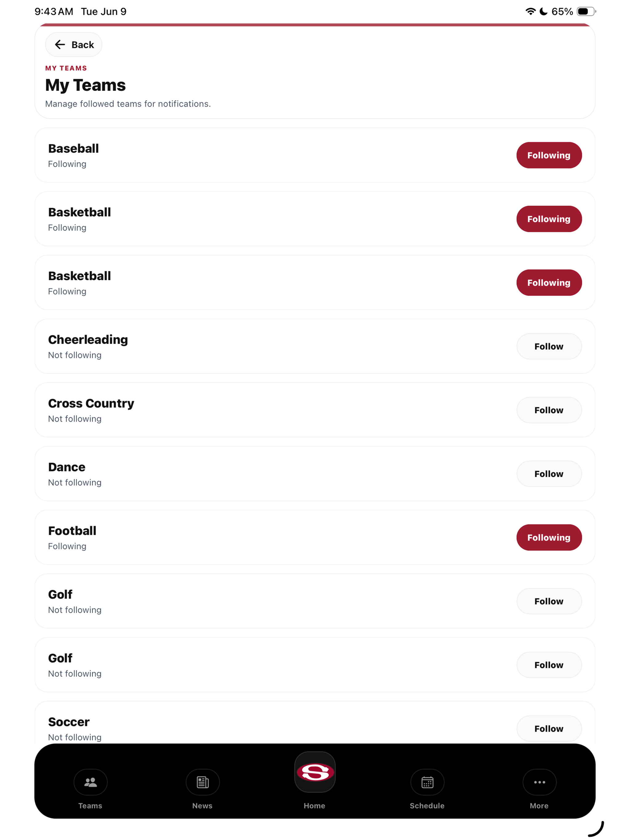Tap the Wi-Fi status icon
The height and width of the screenshot is (840, 630).
530,11
